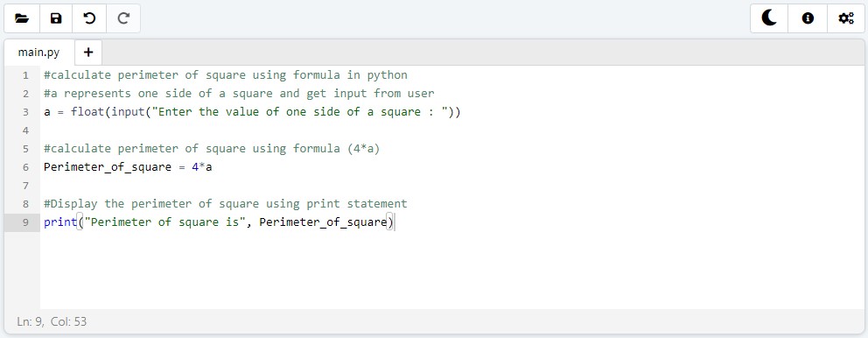Screen dimensions: 868x338
Task: Click the comment on line 8 about Display
Action: click(x=225, y=204)
